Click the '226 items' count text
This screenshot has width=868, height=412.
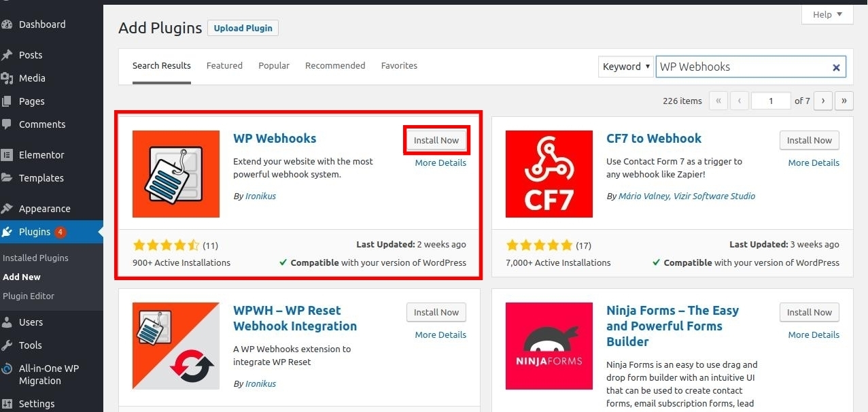[682, 101]
